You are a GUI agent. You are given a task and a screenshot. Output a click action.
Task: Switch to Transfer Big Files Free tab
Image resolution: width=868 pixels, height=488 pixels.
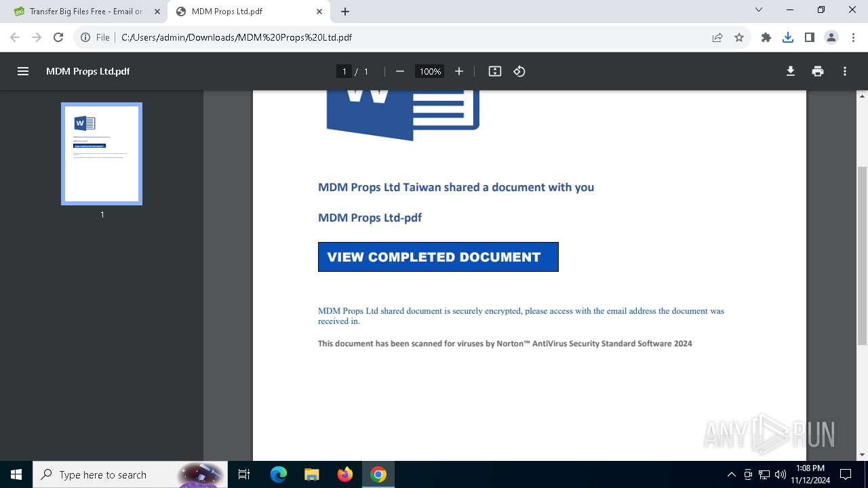85,12
